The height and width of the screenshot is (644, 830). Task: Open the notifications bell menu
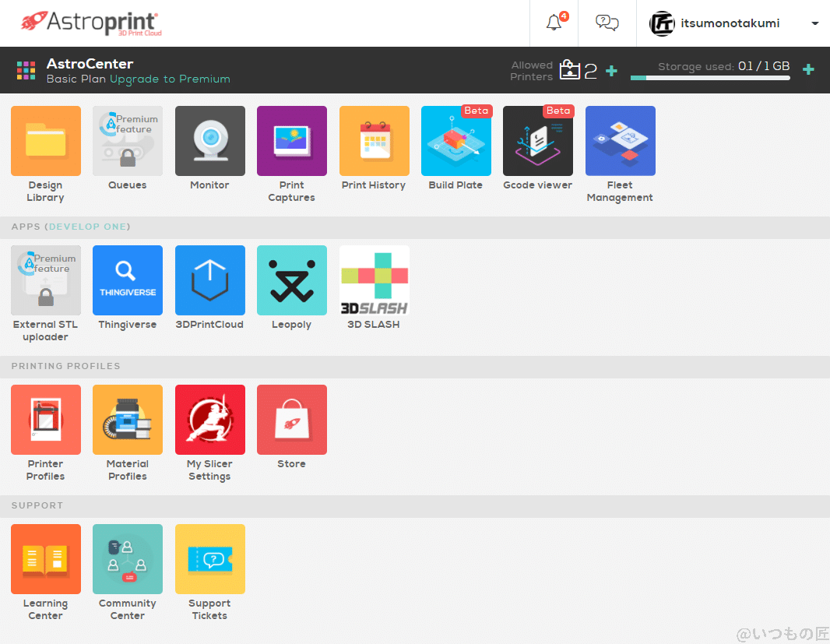click(554, 23)
